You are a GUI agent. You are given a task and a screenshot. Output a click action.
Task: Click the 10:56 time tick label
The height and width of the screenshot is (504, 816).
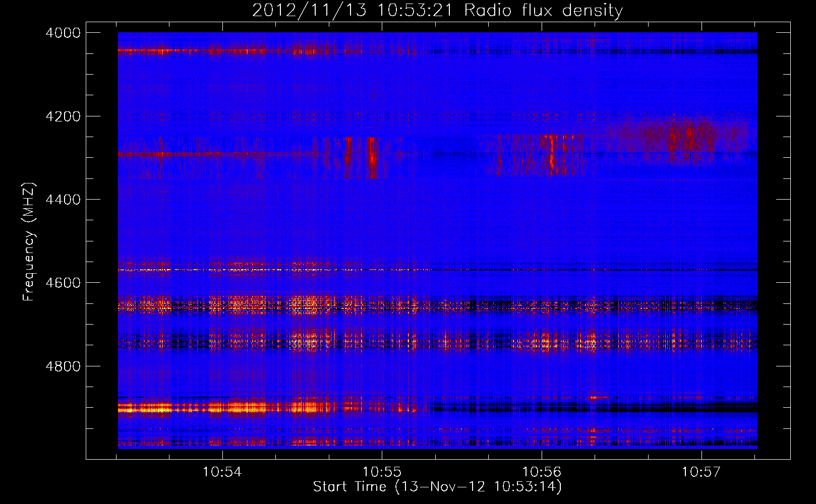pyautogui.click(x=542, y=472)
